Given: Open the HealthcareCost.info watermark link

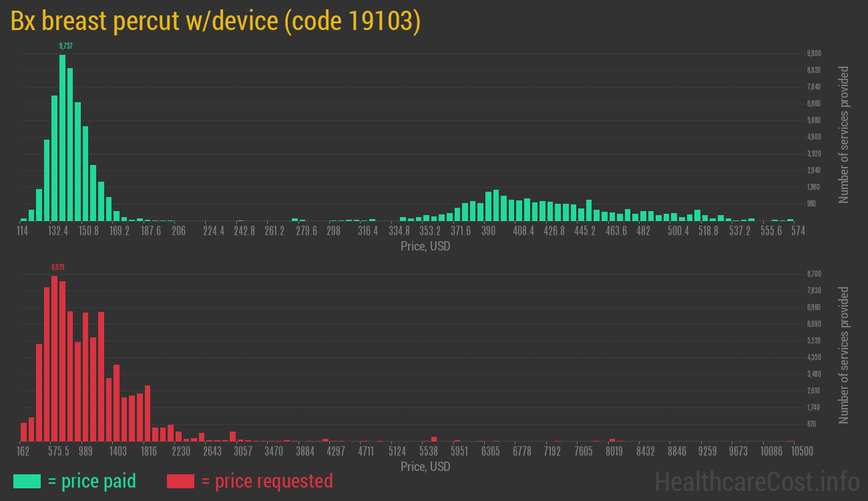Looking at the screenshot, I should [x=756, y=481].
